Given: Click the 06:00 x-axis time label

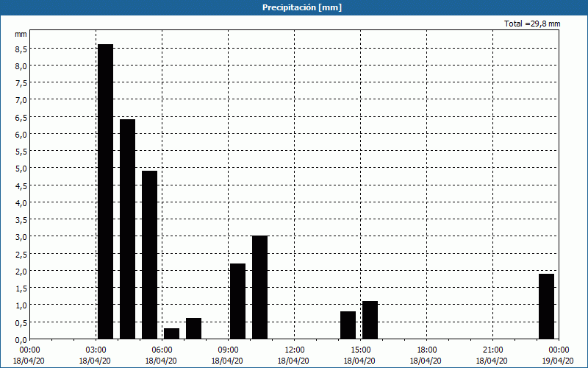Looking at the screenshot, I should coord(162,350).
